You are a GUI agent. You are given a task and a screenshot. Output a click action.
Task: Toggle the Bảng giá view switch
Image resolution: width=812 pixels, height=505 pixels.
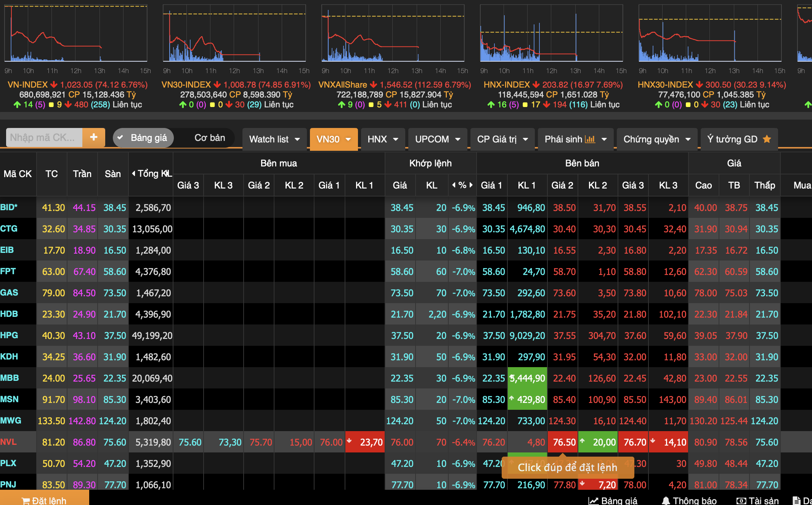143,138
